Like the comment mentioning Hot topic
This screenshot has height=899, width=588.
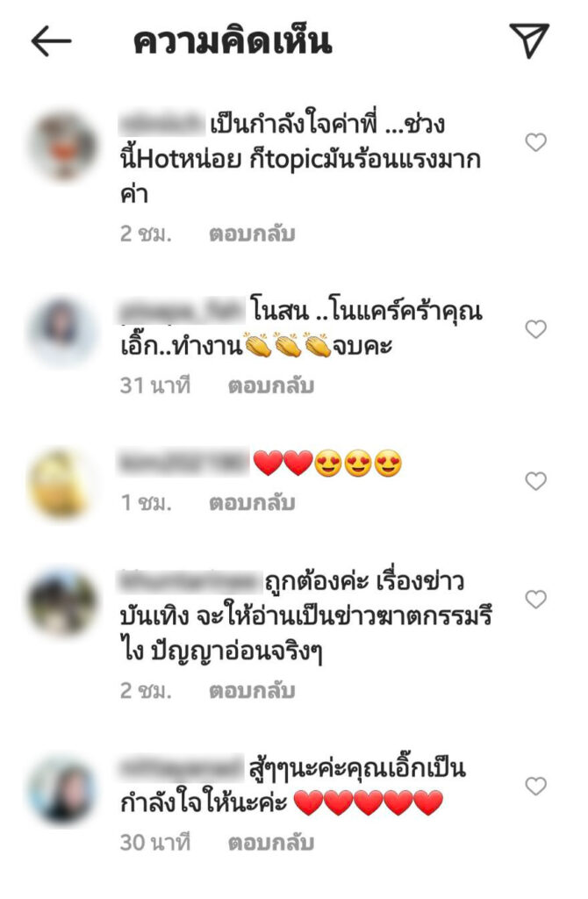click(536, 142)
